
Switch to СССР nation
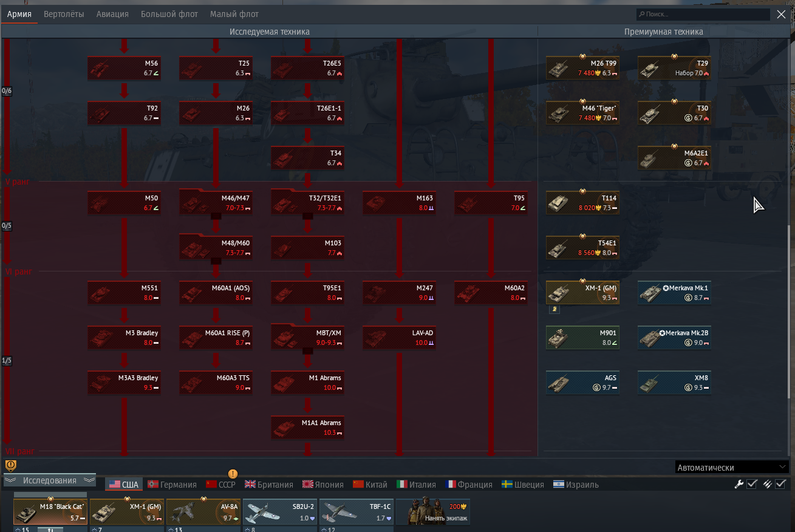(x=221, y=485)
